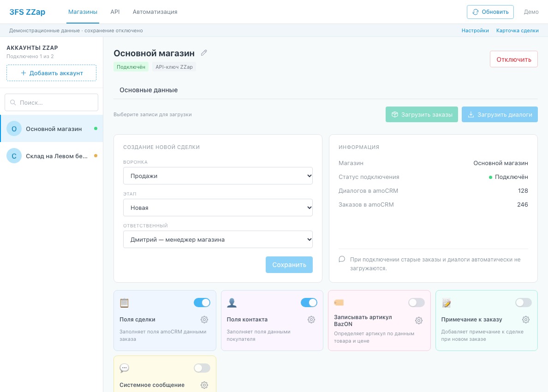Enable the Системное сообщение toggle
This screenshot has width=548, height=392.
point(202,368)
